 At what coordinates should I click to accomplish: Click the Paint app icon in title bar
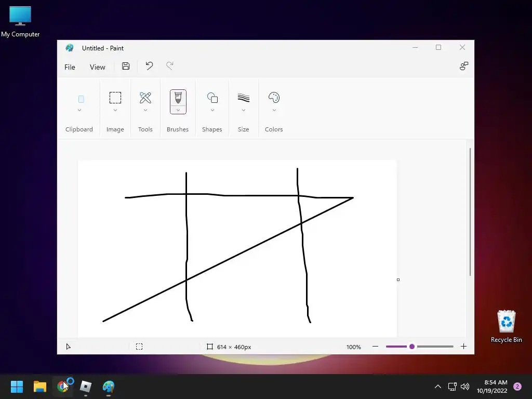[70, 48]
